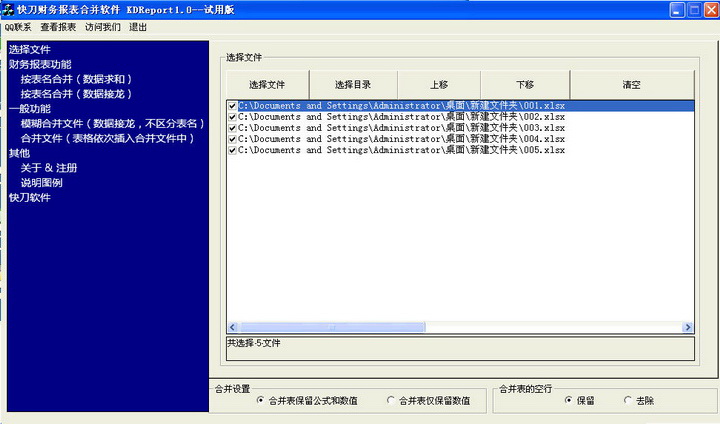Open the QQ联系 menu
Screen dimensions: 720x424
point(18,28)
